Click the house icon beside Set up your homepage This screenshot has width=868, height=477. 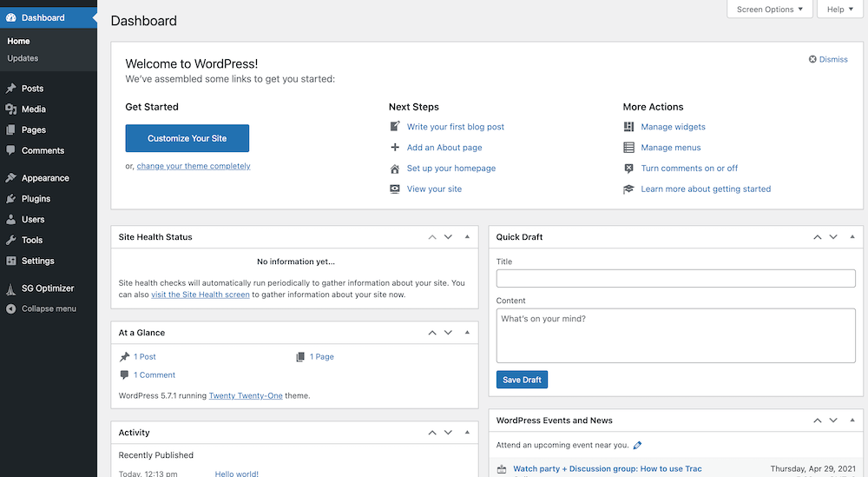(395, 169)
